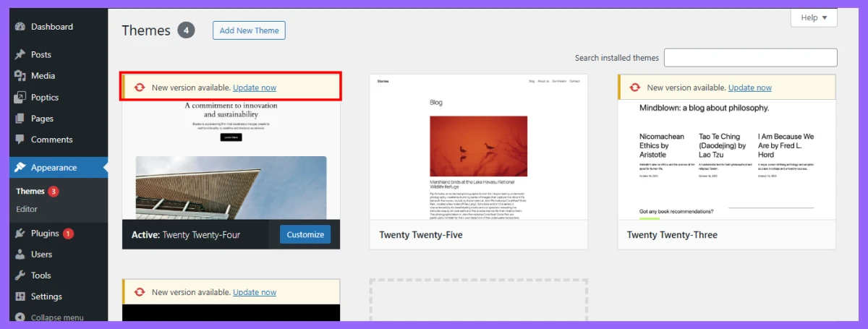Click Collapse menu text
This screenshot has width=868, height=329.
57,317
